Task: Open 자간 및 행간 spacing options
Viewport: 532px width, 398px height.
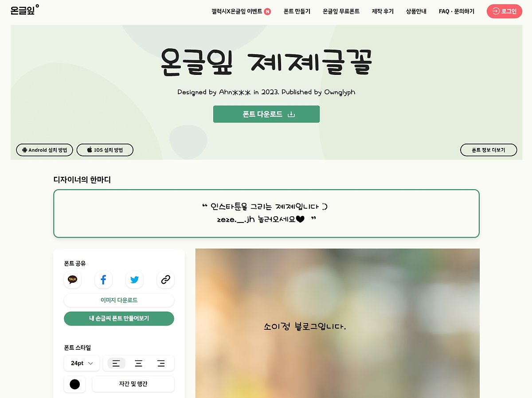Action: [x=133, y=384]
